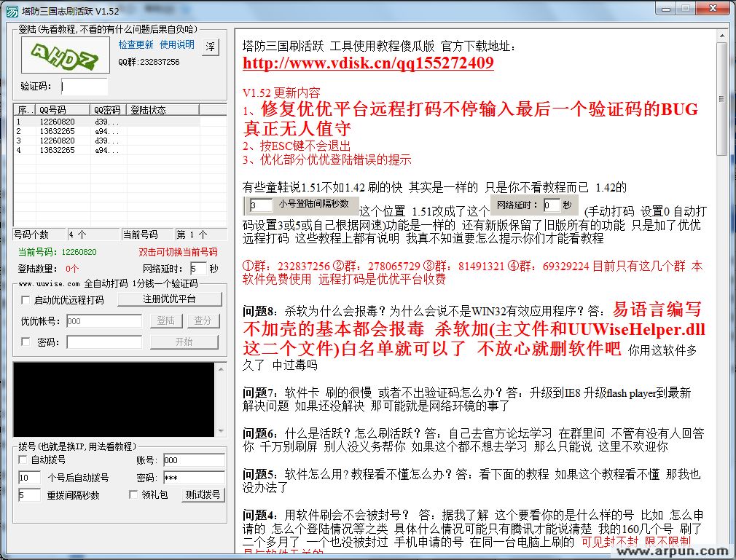Screen dimensions: 736x560
Task: Toggle the 密码 checkbox
Action: coord(26,342)
